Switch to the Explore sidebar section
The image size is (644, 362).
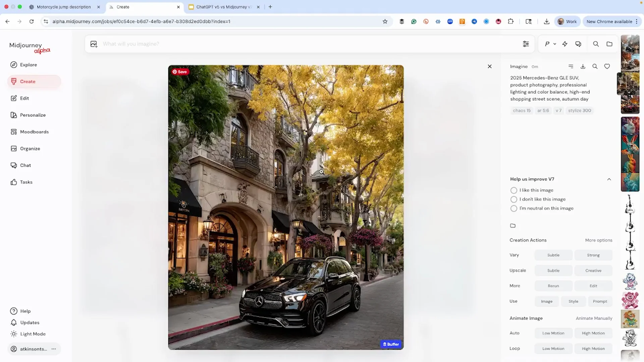coord(28,65)
